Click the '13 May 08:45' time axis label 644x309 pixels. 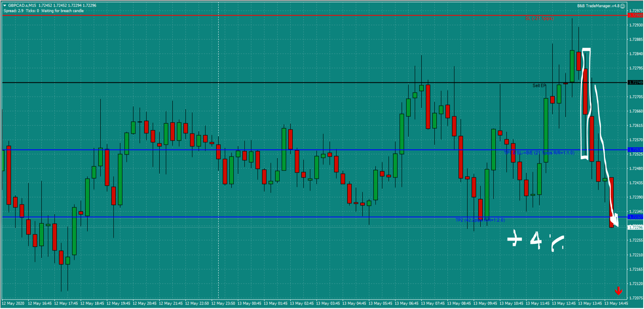pyautogui.click(x=459, y=303)
